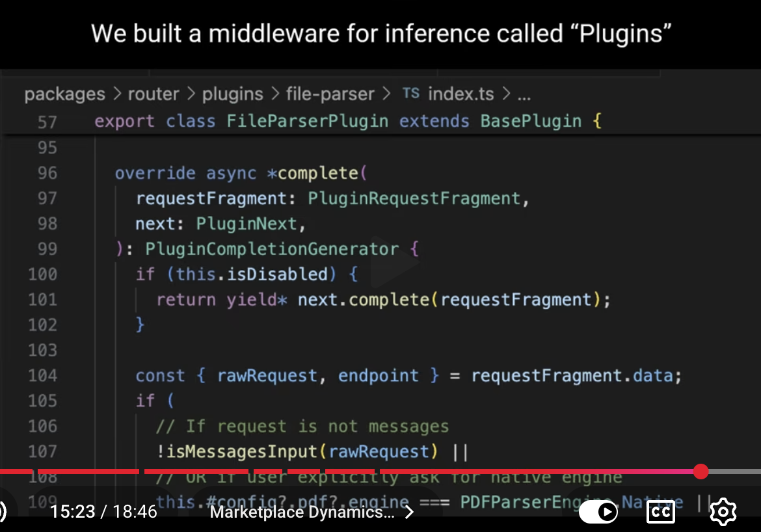
Task: Click next.complete call on line 101
Action: click(x=364, y=299)
